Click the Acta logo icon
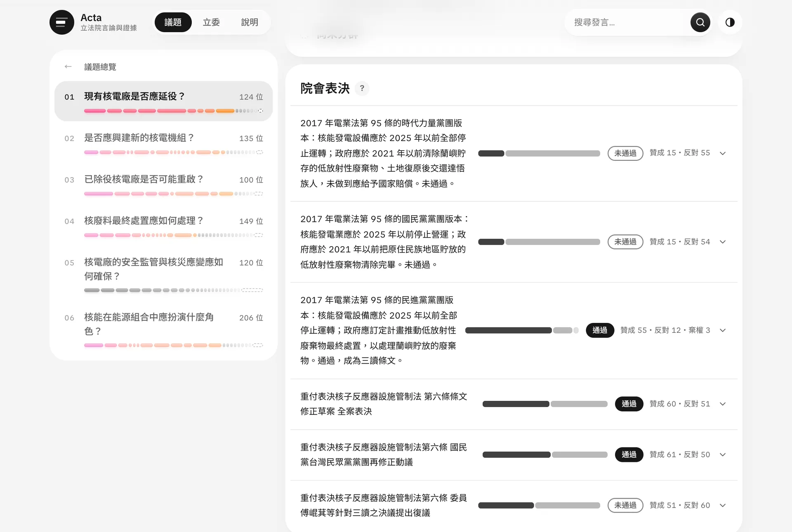The height and width of the screenshot is (532, 792). [62, 22]
